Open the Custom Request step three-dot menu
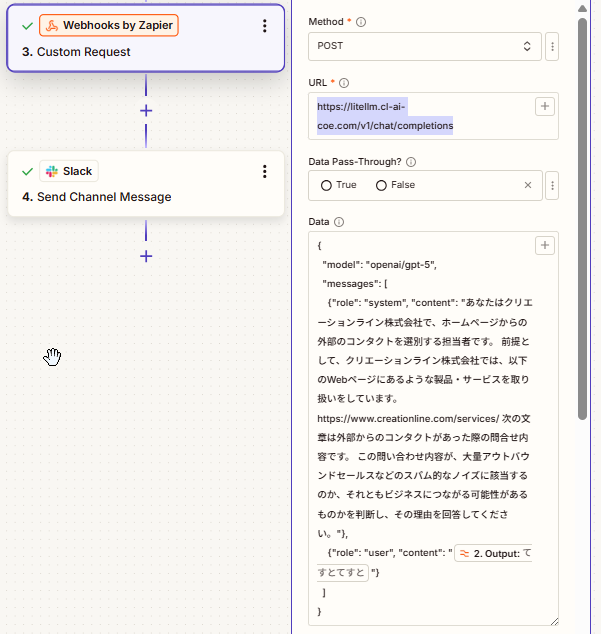Image resolution: width=601 pixels, height=634 pixels. coord(265,26)
